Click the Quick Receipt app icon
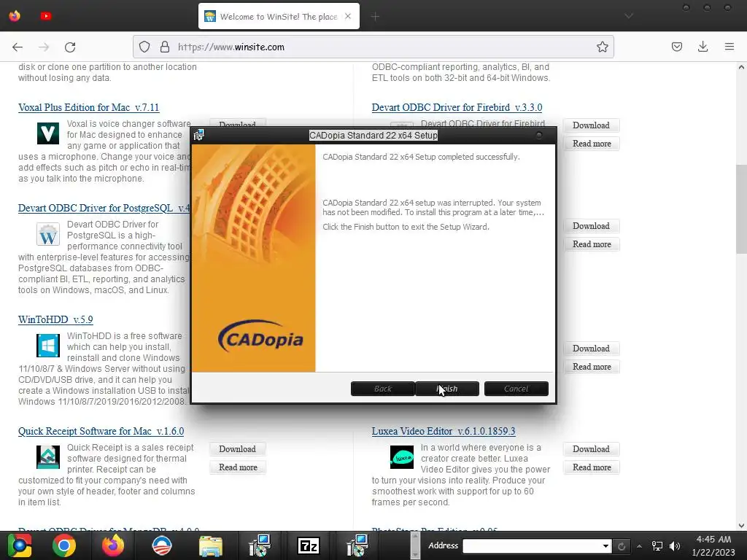Image resolution: width=747 pixels, height=560 pixels. coord(48,457)
